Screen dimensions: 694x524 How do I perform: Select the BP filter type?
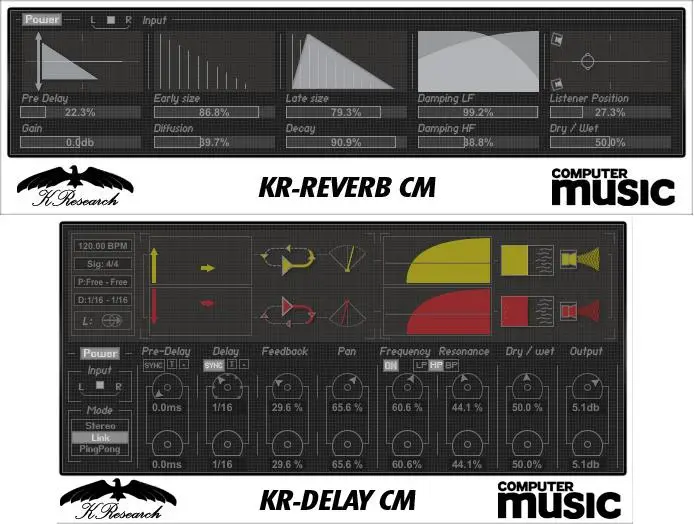[451, 366]
